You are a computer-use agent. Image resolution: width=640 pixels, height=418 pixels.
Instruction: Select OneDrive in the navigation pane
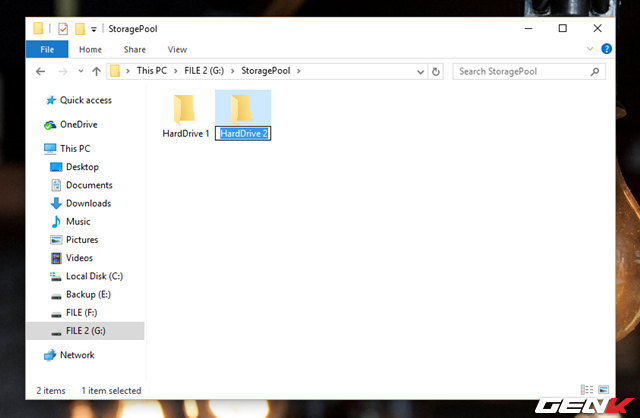78,125
